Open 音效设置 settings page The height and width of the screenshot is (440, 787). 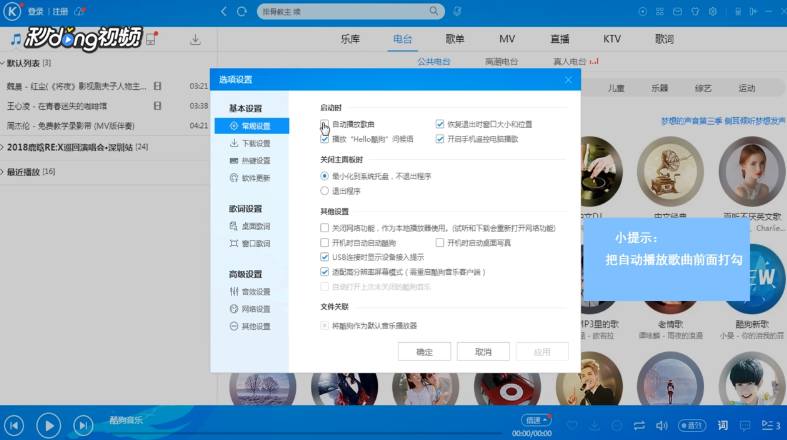pos(251,291)
